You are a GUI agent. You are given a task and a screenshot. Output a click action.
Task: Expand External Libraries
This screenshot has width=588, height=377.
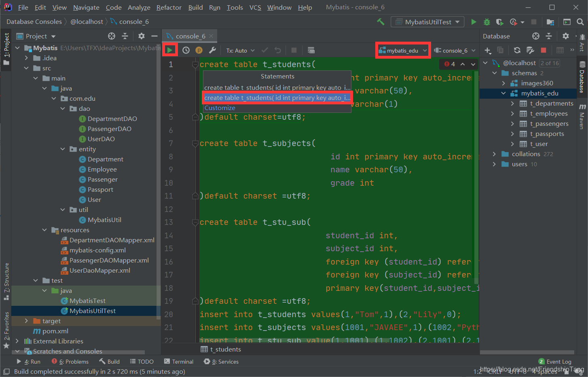17,341
